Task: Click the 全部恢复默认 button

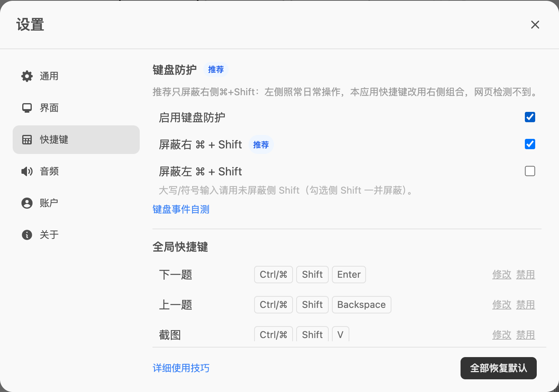Action: coord(499,368)
